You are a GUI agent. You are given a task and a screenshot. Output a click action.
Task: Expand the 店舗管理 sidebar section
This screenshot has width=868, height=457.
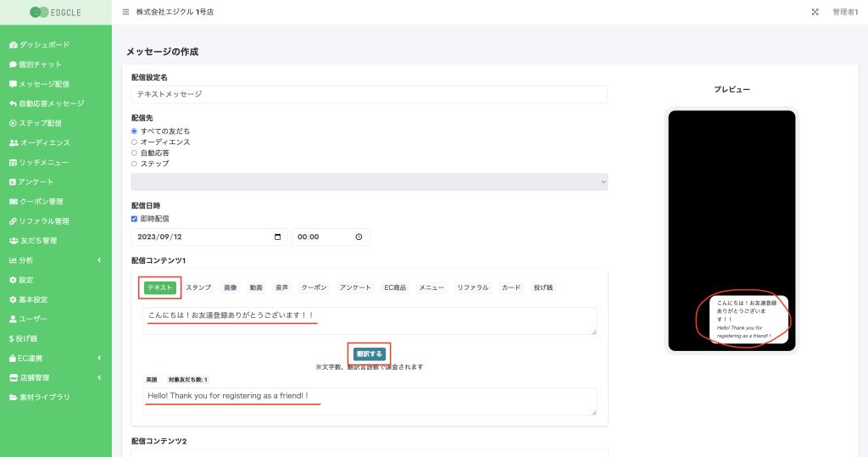coord(56,378)
